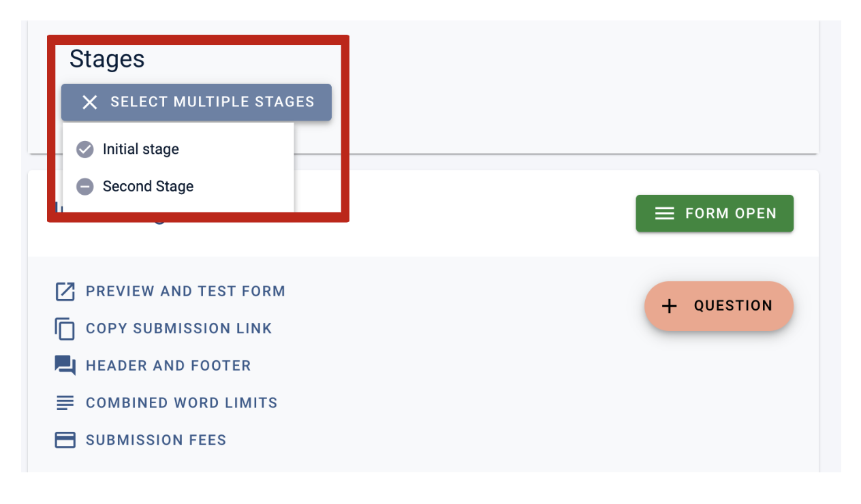861x504 pixels.
Task: Add a new Question
Action: [719, 306]
